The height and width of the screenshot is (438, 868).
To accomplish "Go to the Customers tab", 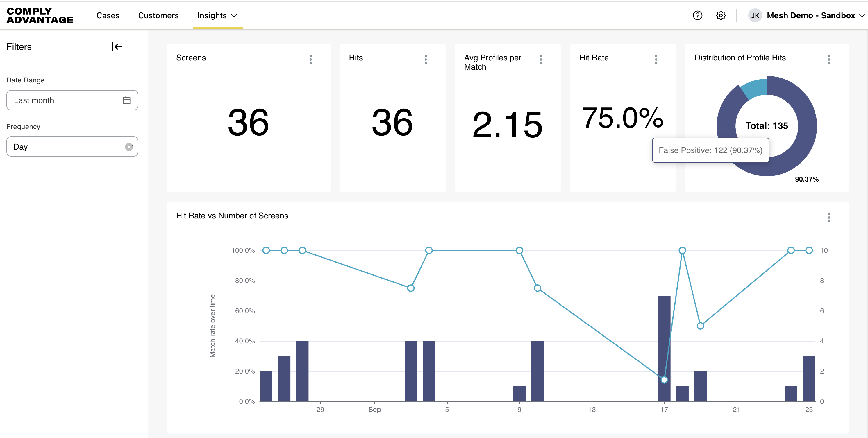I will click(x=158, y=15).
